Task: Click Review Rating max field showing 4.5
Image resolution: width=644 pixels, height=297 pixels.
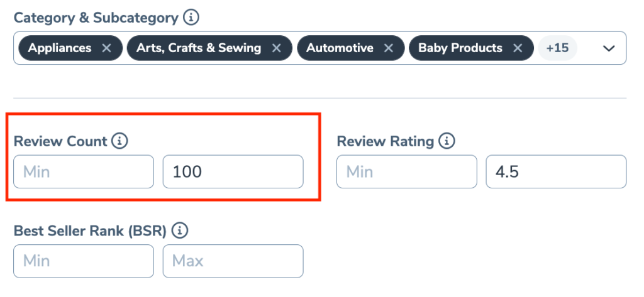Action: tap(556, 171)
